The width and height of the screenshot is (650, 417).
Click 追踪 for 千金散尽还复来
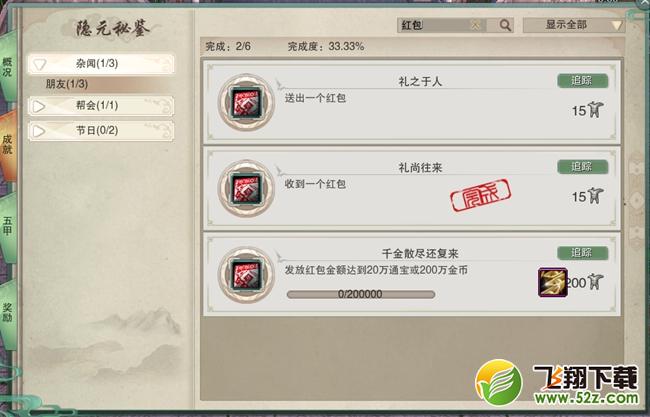pos(582,253)
